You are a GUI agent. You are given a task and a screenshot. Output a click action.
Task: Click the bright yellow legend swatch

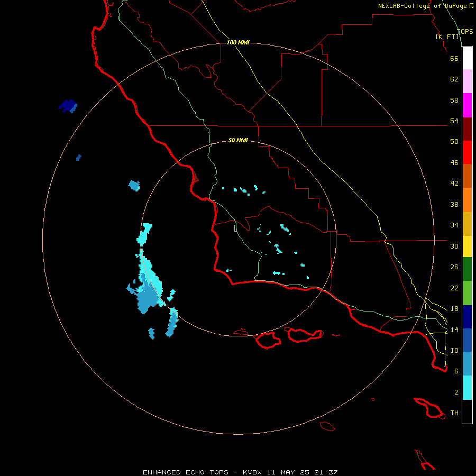467,246
